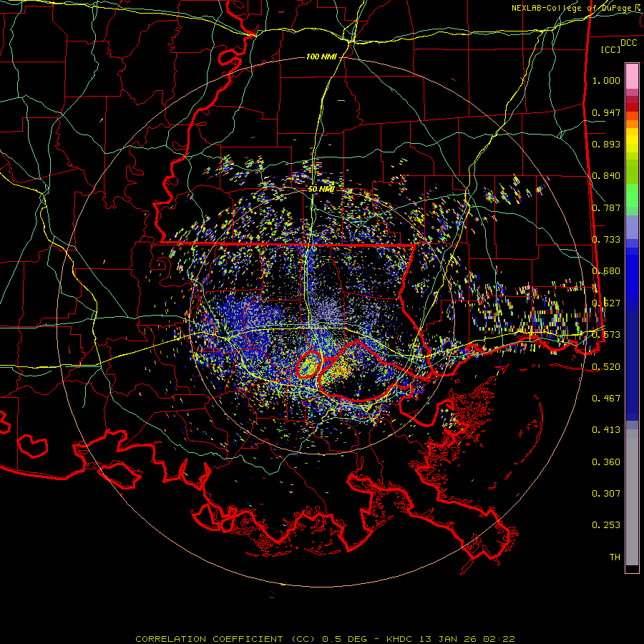Click the 0.5 DEG elevation text in the caption
The width and height of the screenshot is (644, 644).
343,639
